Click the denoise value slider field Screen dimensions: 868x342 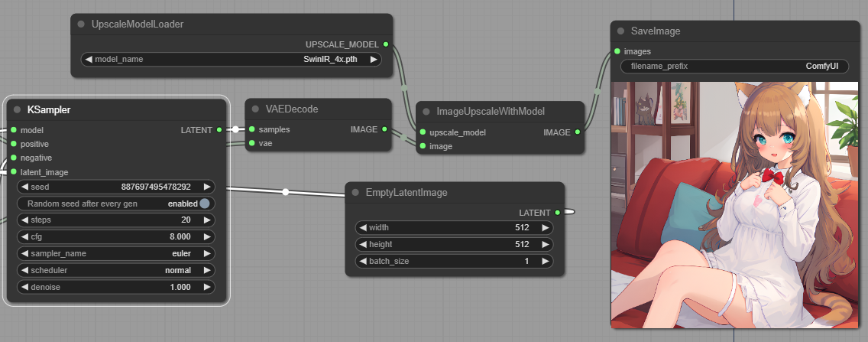115,287
